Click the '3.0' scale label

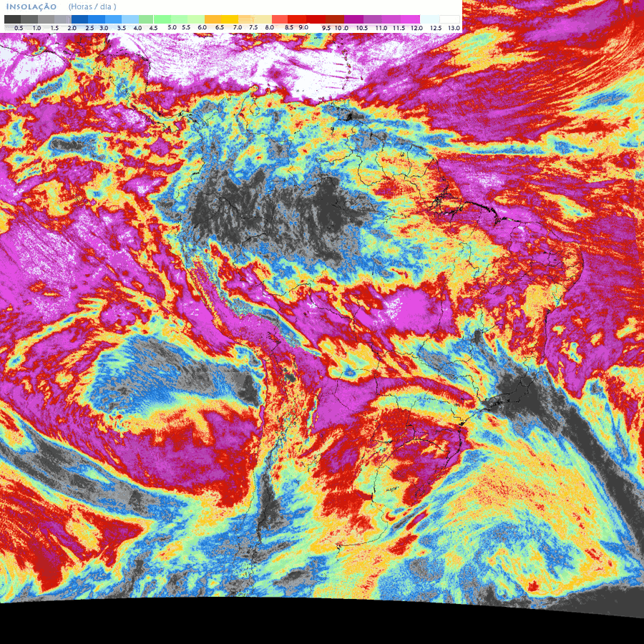click(104, 28)
